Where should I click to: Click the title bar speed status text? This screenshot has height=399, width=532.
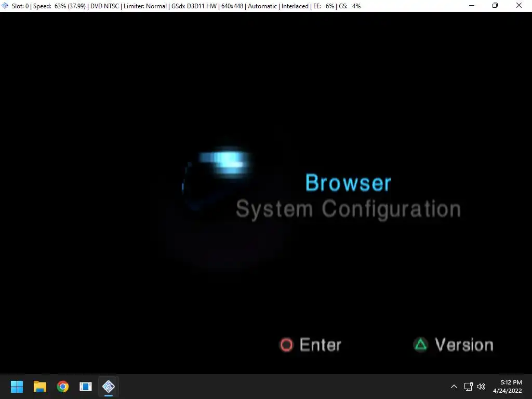tap(59, 6)
